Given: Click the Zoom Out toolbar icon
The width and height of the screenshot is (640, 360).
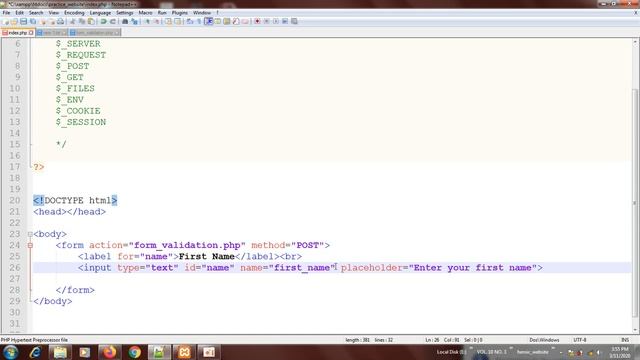Looking at the screenshot, I should 156,21.
